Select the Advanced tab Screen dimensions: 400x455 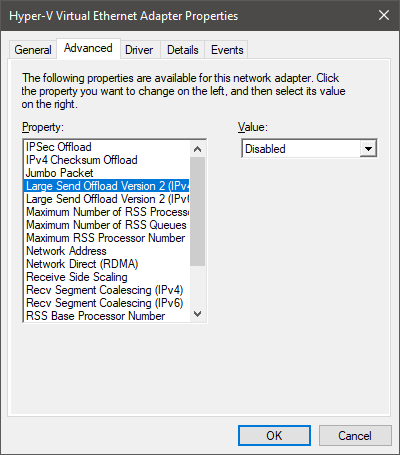pyautogui.click(x=88, y=49)
